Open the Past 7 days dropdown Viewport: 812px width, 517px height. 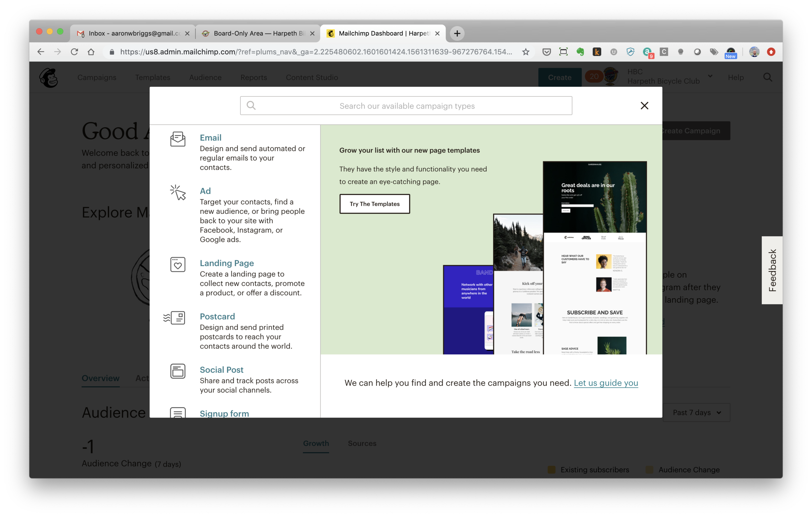click(696, 412)
